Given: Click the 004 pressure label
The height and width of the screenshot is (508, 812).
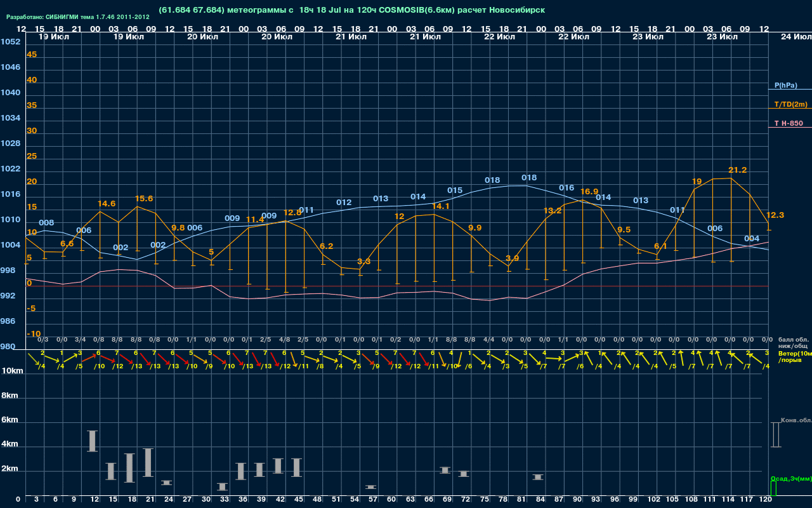Looking at the screenshot, I should pos(752,239).
